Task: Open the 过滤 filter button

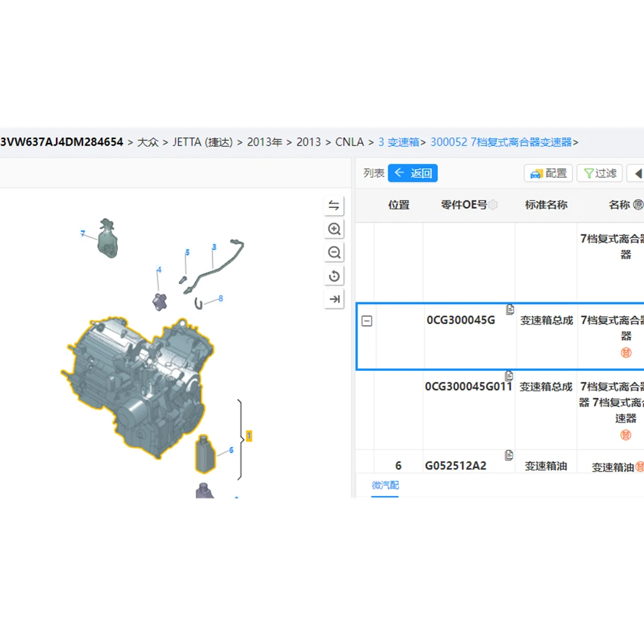Action: [600, 173]
